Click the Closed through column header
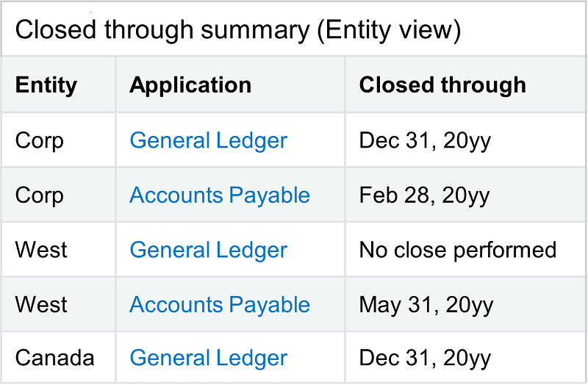 [x=442, y=85]
